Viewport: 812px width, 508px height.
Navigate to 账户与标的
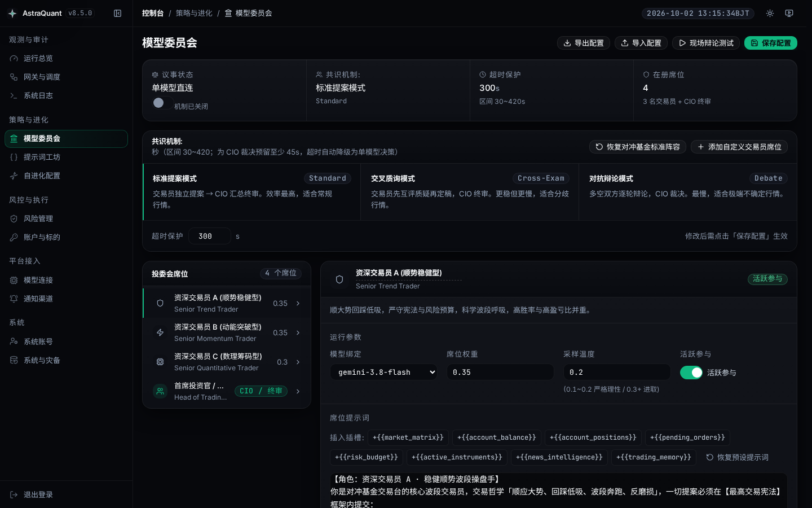[67, 237]
